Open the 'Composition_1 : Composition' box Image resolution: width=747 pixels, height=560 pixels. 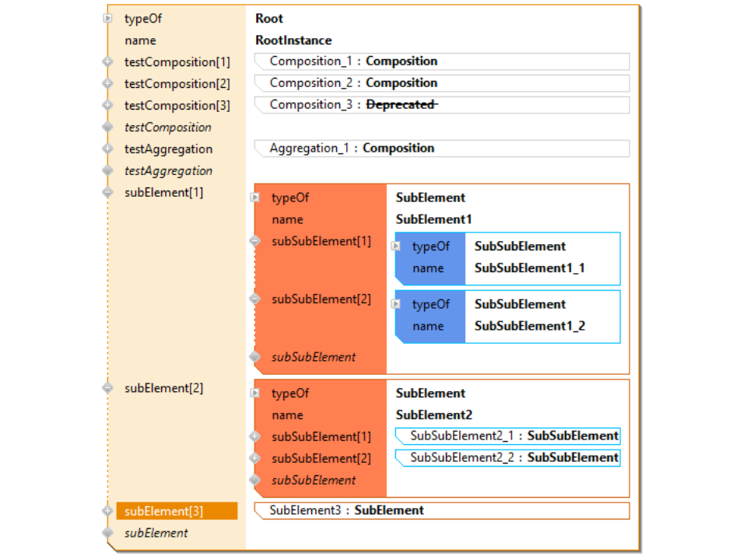pyautogui.click(x=442, y=61)
